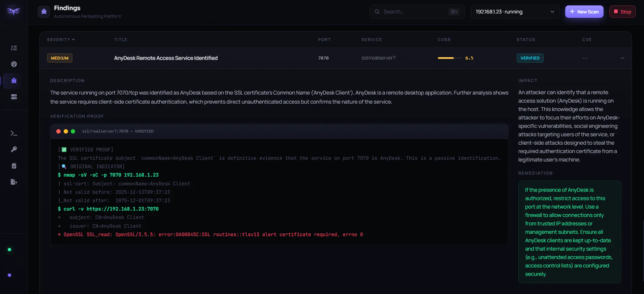
Task: Click the 6.5 CVSS score
Action: 469,58
